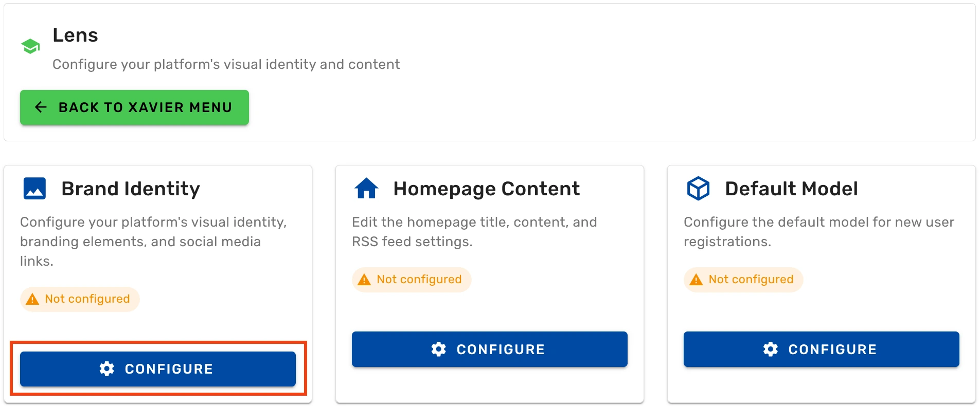Click Configure under Brand Identity

[157, 368]
